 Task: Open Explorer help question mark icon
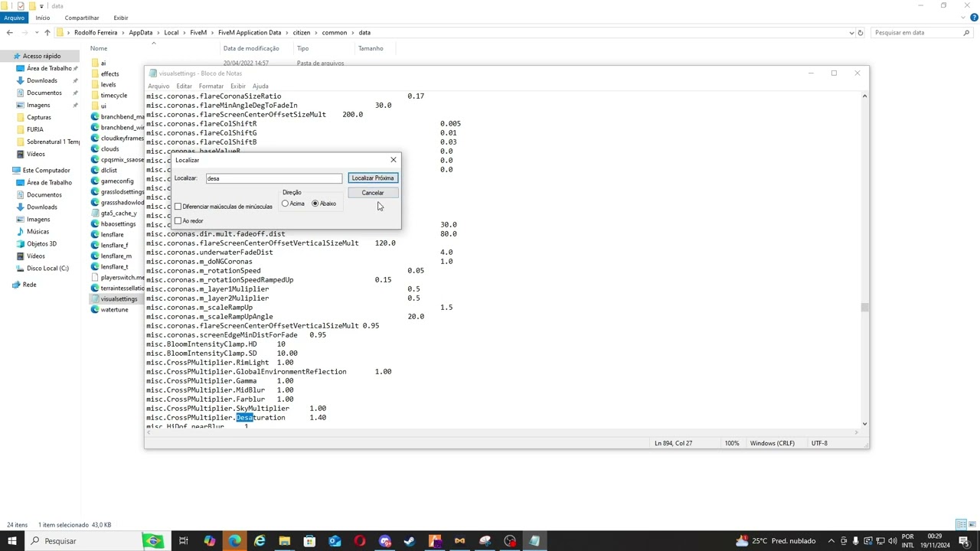(x=972, y=18)
